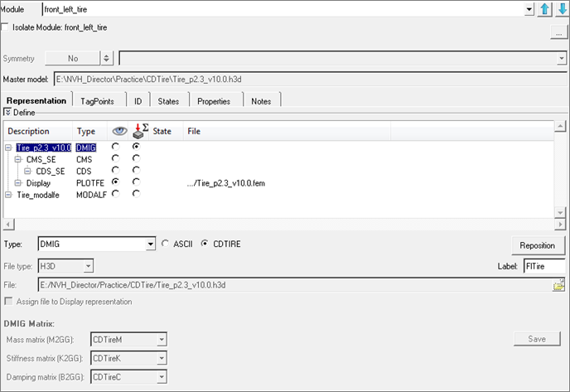This screenshot has height=392, width=570.
Task: Switch to the Properties tab
Action: pyautogui.click(x=214, y=100)
